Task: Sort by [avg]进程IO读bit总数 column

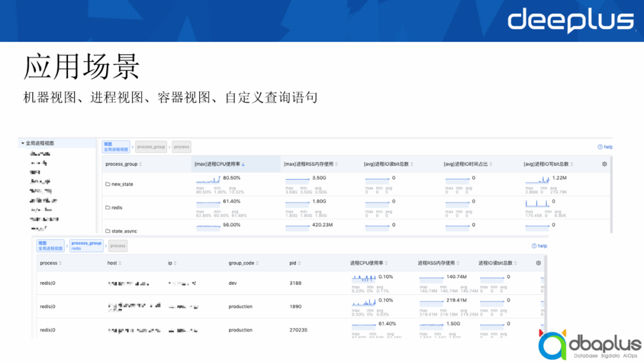Action: 411,164
